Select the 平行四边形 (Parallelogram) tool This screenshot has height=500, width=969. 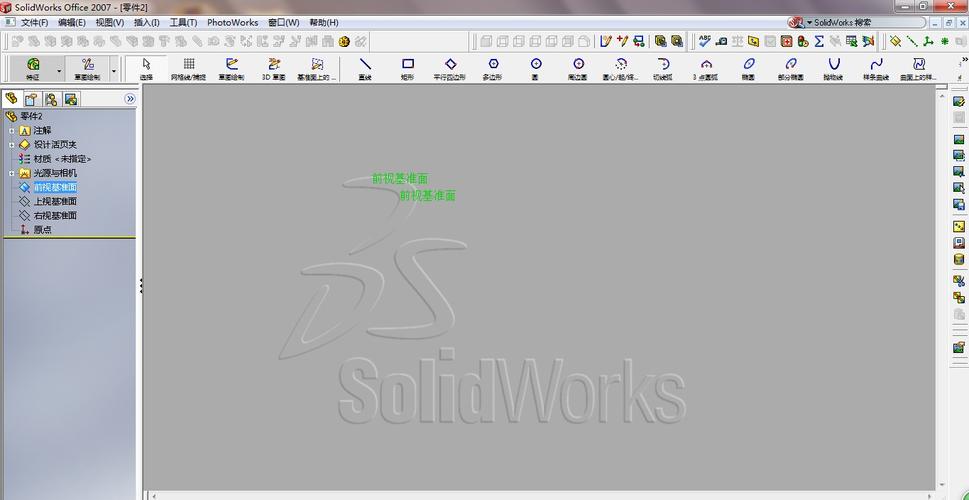tap(451, 68)
